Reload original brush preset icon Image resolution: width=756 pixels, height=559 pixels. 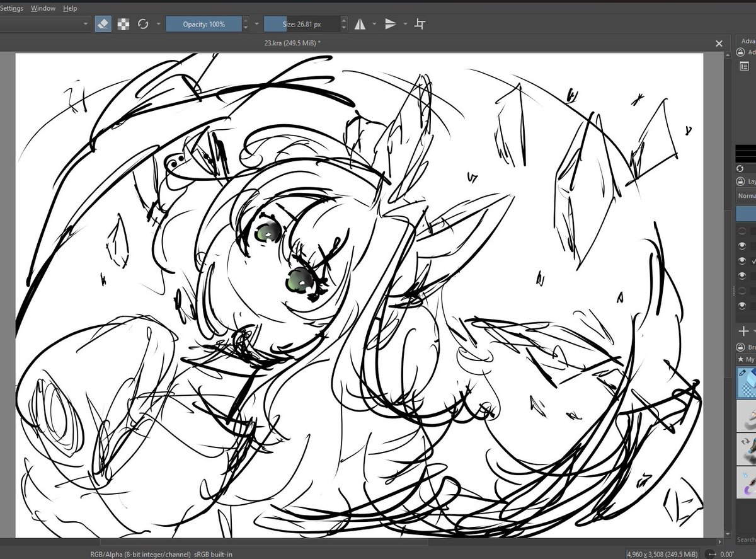[x=144, y=23]
